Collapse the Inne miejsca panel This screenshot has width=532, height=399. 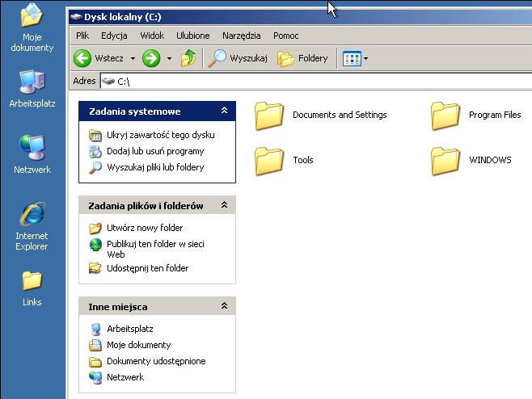click(x=224, y=307)
